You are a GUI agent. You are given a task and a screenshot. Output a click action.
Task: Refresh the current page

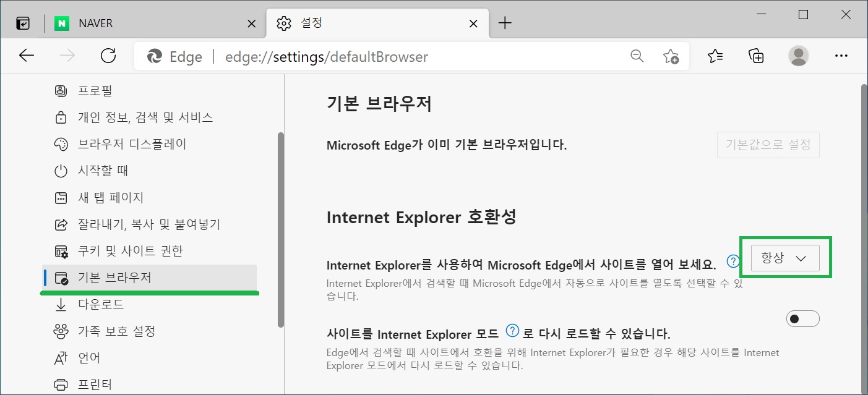[108, 56]
